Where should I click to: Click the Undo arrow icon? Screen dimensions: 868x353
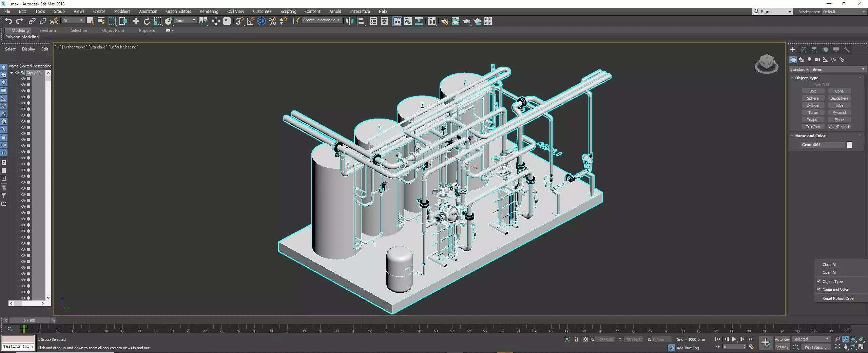point(8,21)
